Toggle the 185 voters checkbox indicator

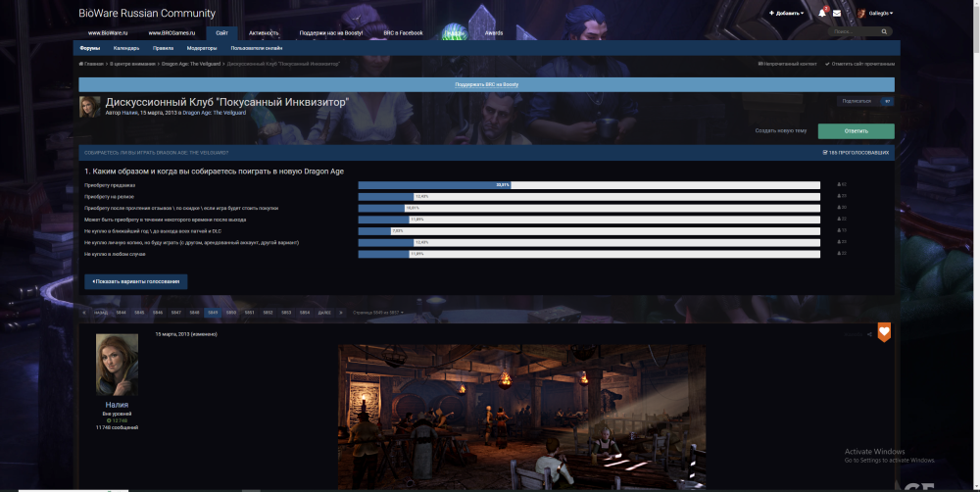(x=825, y=153)
